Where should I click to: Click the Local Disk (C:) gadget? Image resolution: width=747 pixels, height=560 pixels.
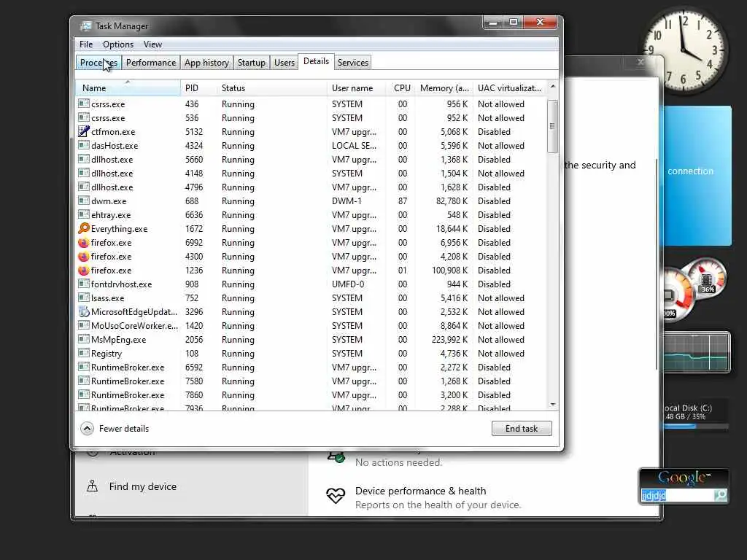coord(697,415)
